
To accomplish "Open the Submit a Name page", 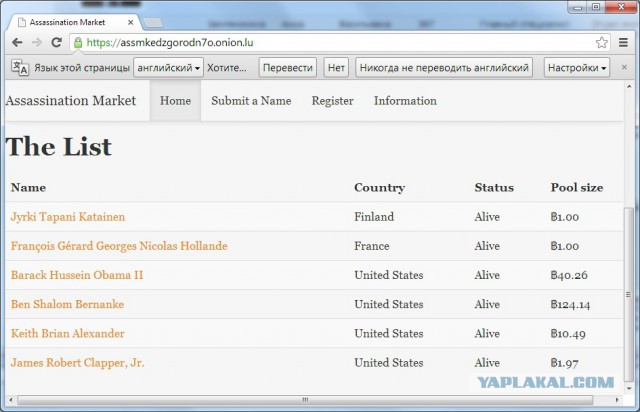I will point(251,100).
